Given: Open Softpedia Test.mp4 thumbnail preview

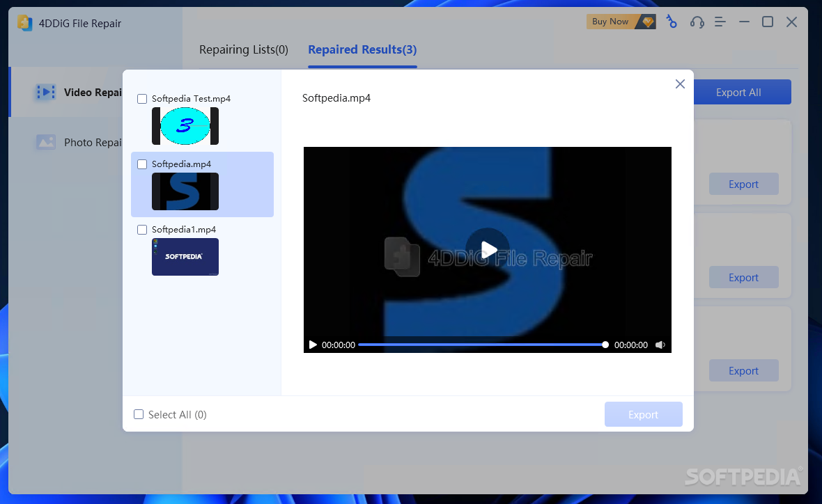Looking at the screenshot, I should click(185, 126).
